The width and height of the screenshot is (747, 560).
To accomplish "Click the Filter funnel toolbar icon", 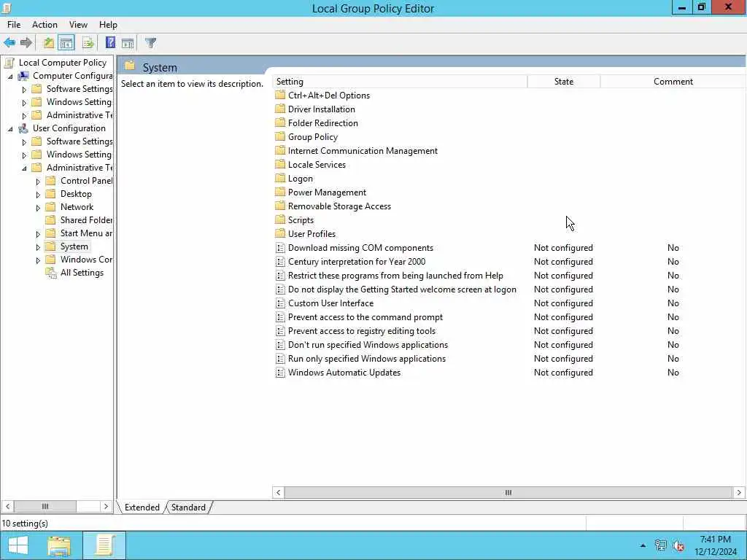I will click(150, 43).
